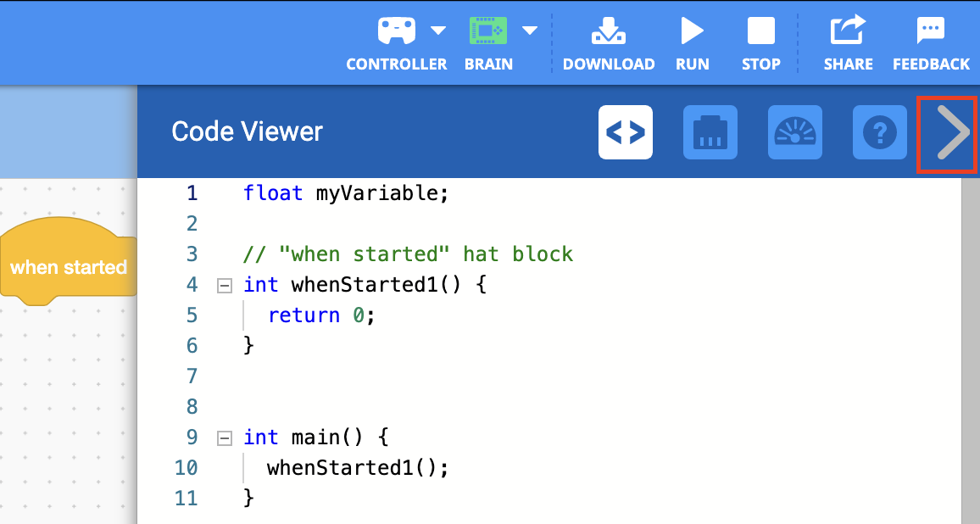Stop the running program
Image resolution: width=980 pixels, height=524 pixels.
pos(760,31)
